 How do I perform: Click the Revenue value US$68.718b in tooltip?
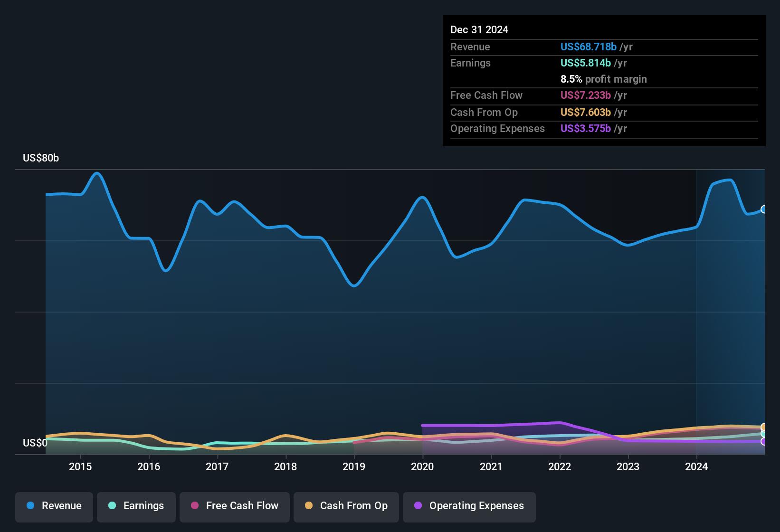[589, 47]
